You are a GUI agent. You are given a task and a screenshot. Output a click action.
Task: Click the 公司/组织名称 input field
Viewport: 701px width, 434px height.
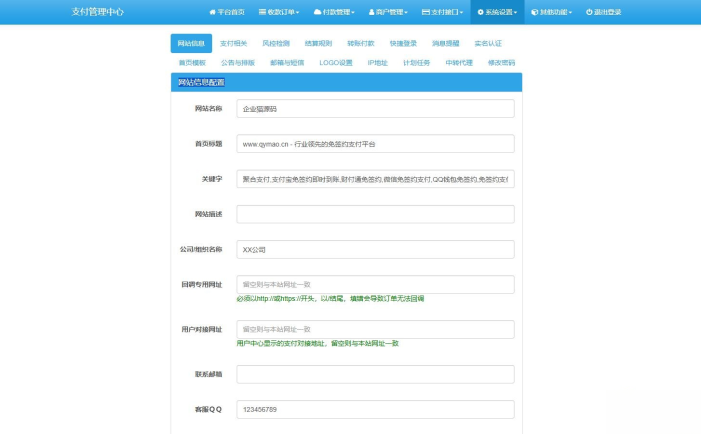tap(376, 249)
